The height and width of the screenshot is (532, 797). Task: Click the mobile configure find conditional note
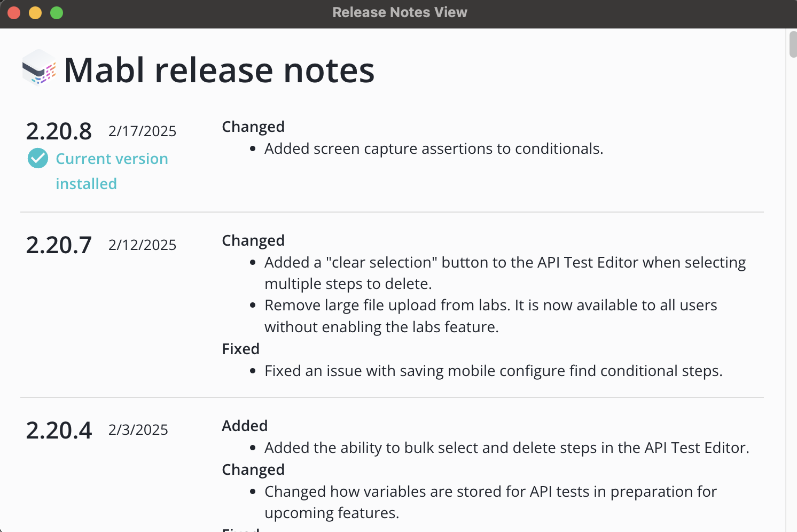[x=493, y=371]
